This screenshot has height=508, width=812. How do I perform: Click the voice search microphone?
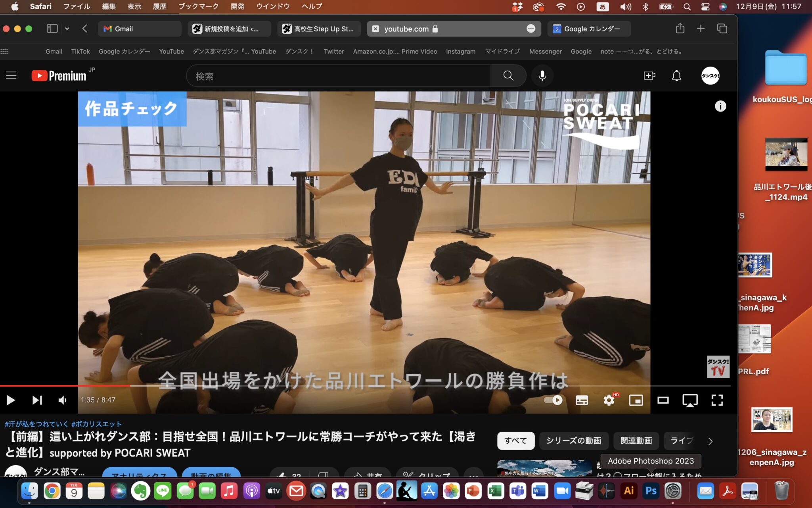point(542,76)
